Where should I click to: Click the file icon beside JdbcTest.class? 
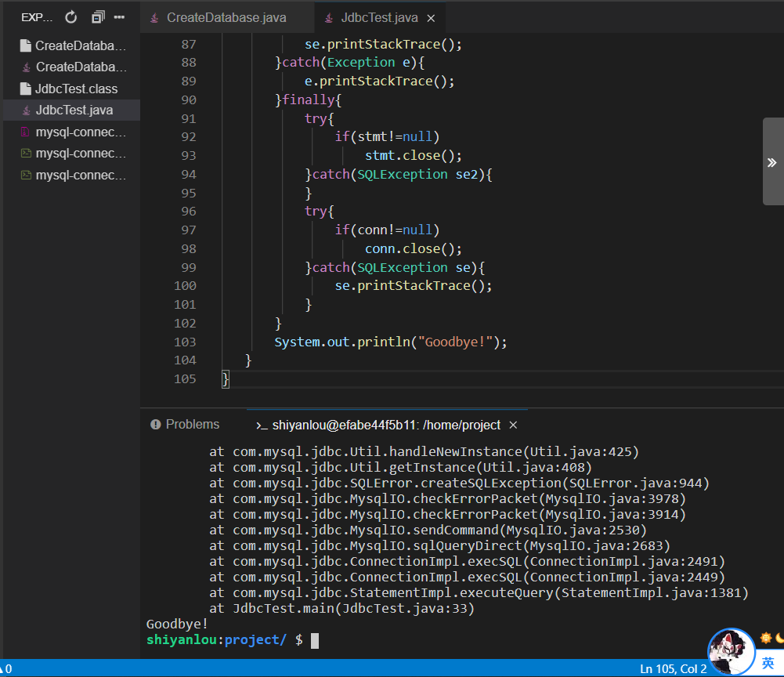pos(26,89)
